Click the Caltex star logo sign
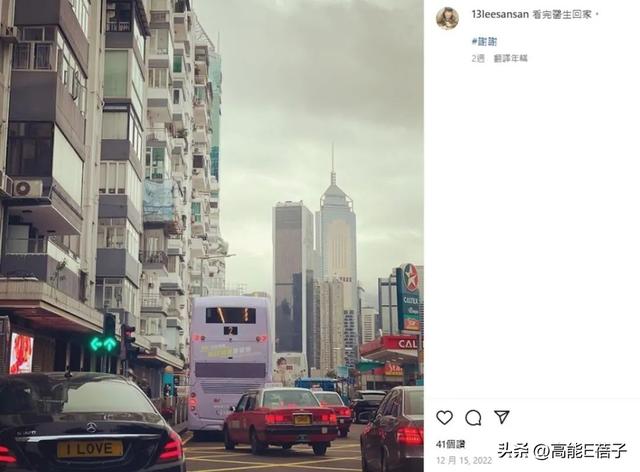640x472 pixels. 410,278
